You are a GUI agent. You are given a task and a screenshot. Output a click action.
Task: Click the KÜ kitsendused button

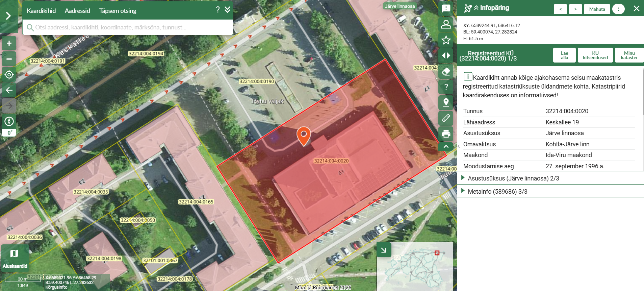click(595, 55)
